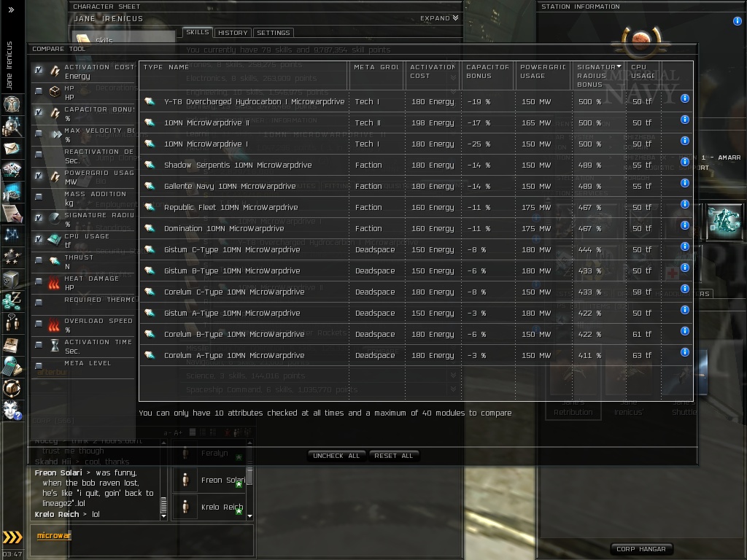The image size is (747, 560).
Task: Open the ship Fitting icon in sidebar
Action: (12, 169)
